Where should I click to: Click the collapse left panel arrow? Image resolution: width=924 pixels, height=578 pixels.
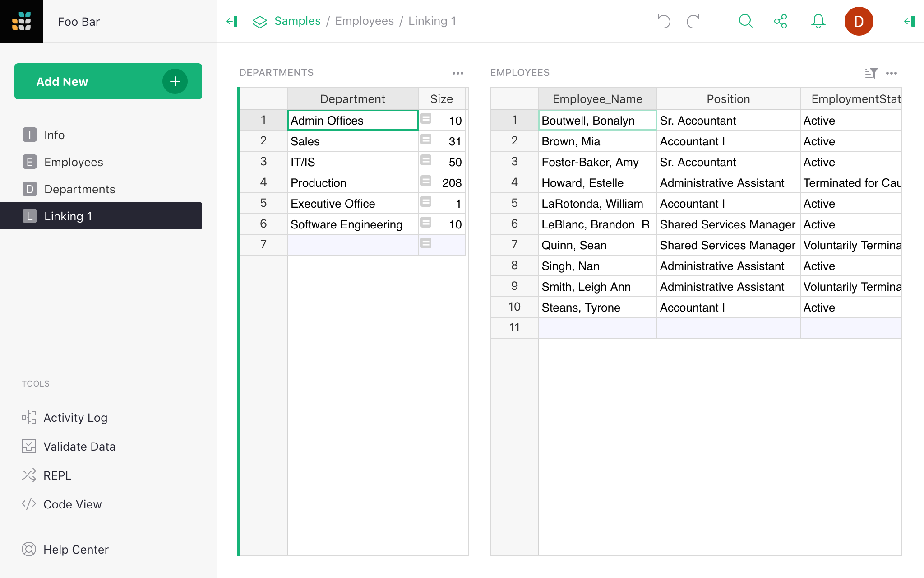tap(231, 21)
